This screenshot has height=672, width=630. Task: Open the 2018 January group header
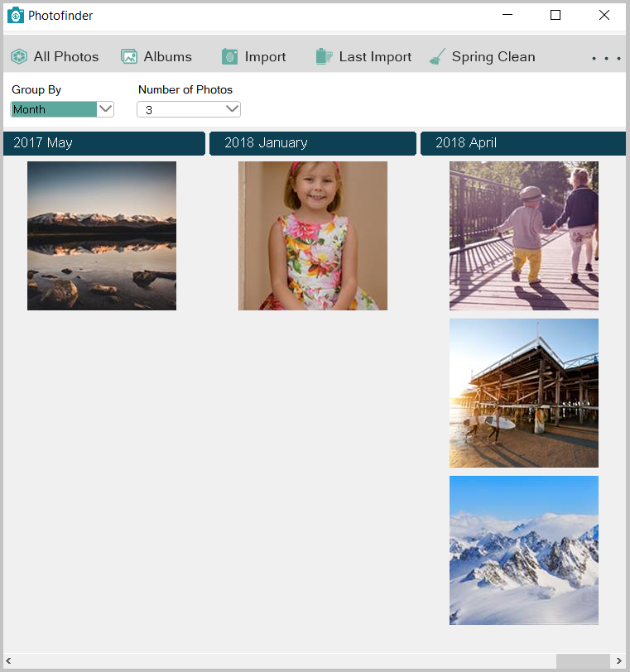pos(313,143)
